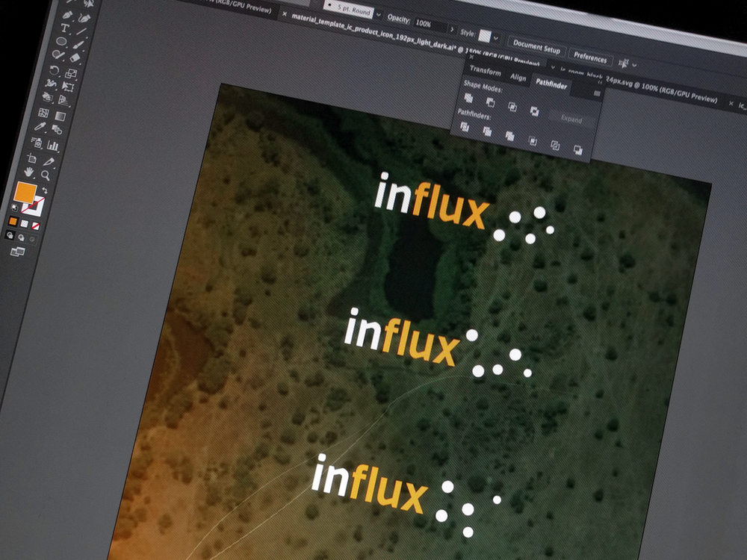Switch to the Transform tab

(485, 70)
